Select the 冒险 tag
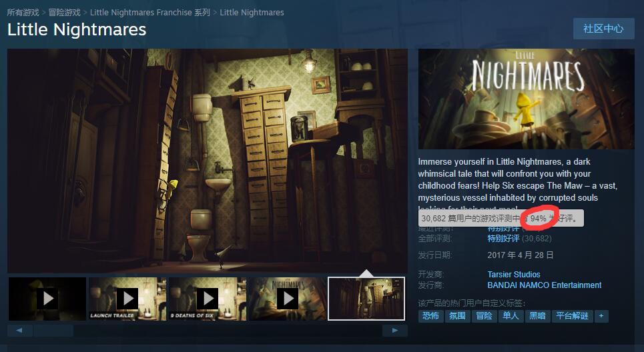 point(484,316)
